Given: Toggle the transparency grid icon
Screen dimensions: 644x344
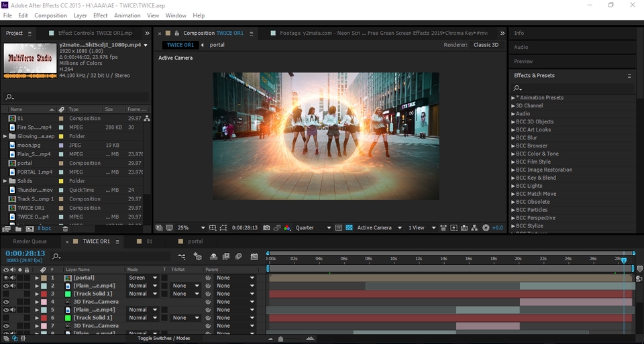Looking at the screenshot, I should point(349,228).
